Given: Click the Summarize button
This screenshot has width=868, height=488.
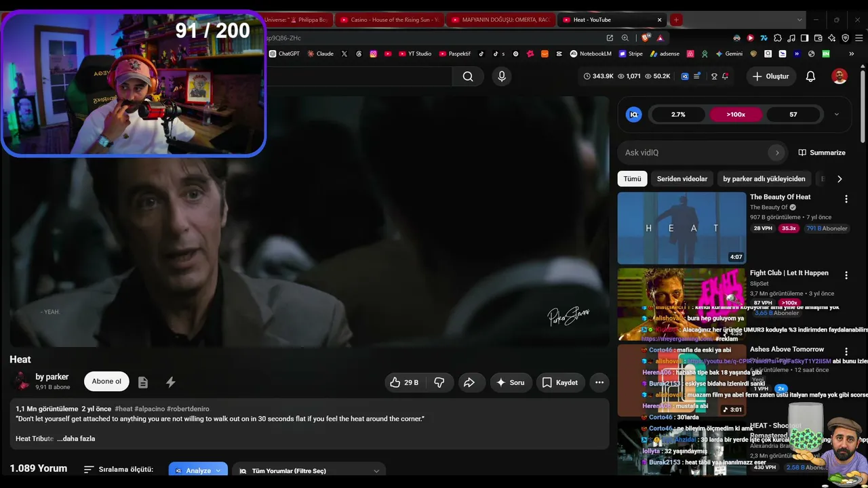Looking at the screenshot, I should click(x=822, y=152).
